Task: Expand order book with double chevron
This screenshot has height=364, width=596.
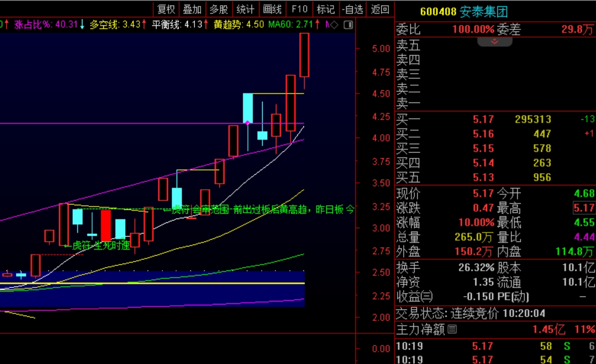Action: tap(495, 41)
